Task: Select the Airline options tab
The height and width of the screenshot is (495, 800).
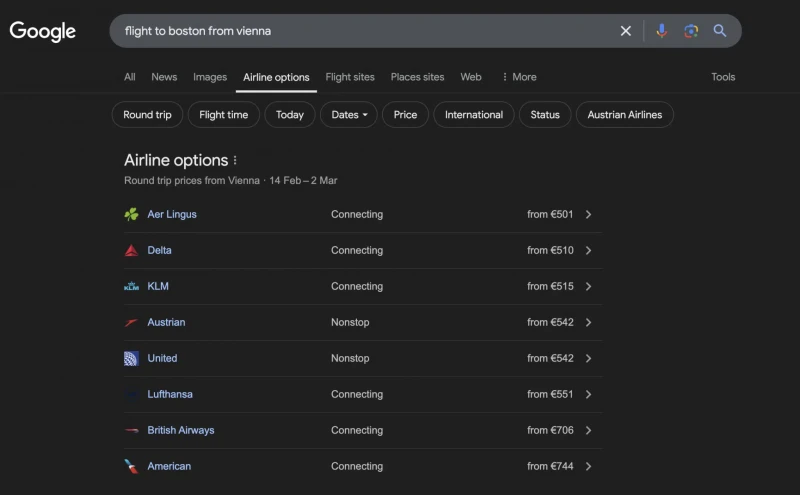Action: tap(276, 78)
